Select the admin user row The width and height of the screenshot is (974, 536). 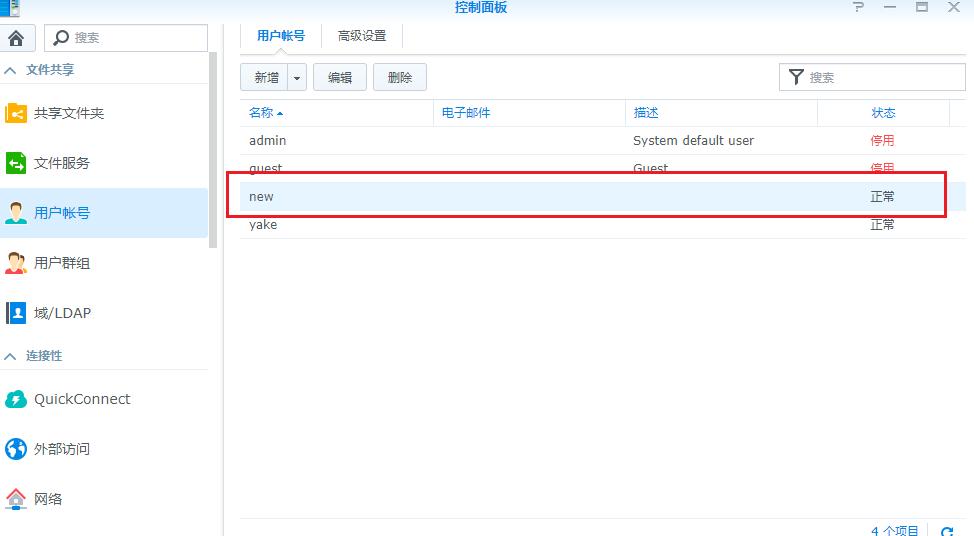coord(603,141)
